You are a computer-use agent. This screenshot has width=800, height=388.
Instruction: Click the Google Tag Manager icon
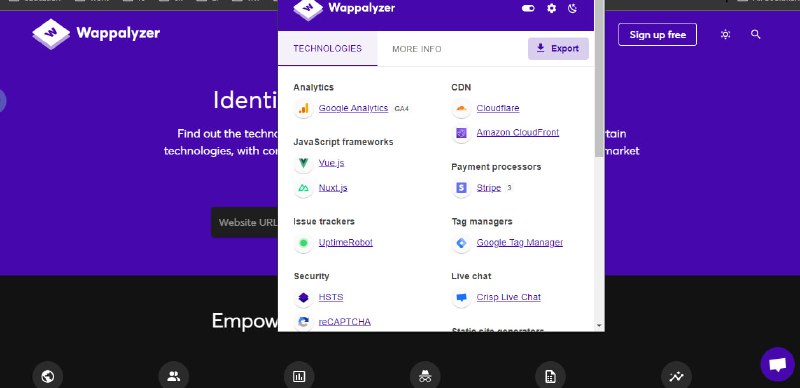coord(461,243)
